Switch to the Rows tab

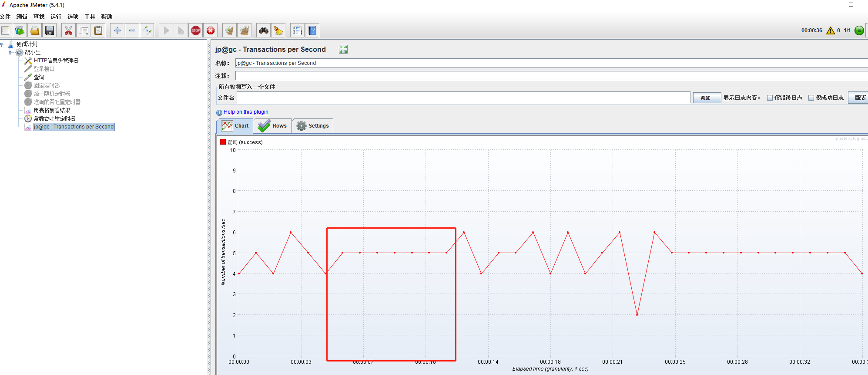coord(272,126)
